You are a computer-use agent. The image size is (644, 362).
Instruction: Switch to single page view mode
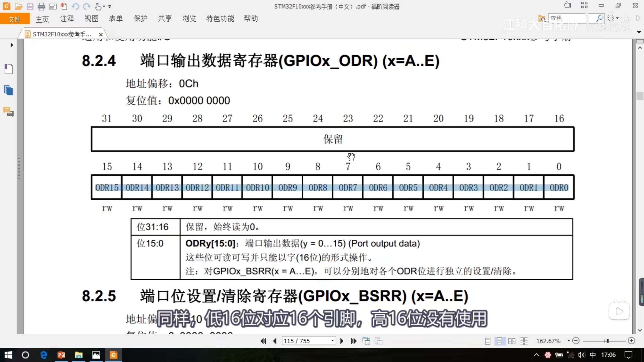[x=488, y=341]
